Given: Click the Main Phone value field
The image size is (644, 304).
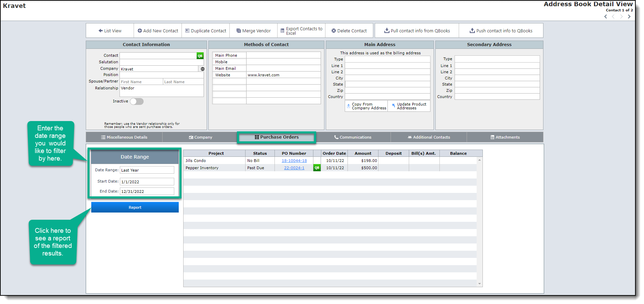Looking at the screenshot, I should click(283, 55).
